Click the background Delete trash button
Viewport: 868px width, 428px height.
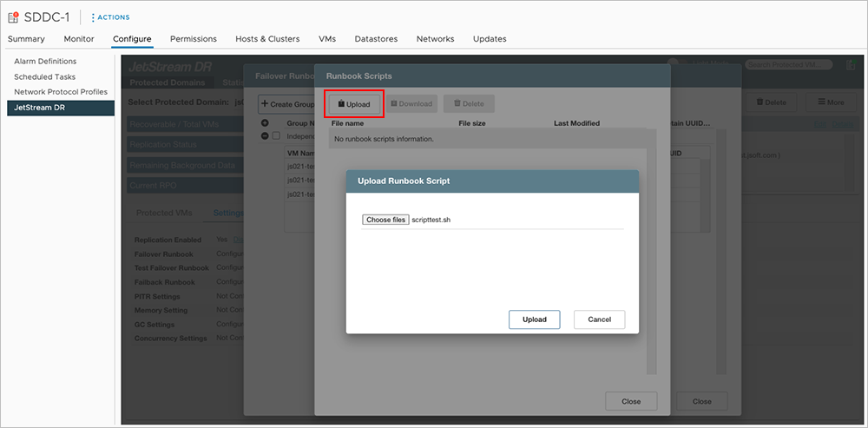pyautogui.click(x=771, y=102)
